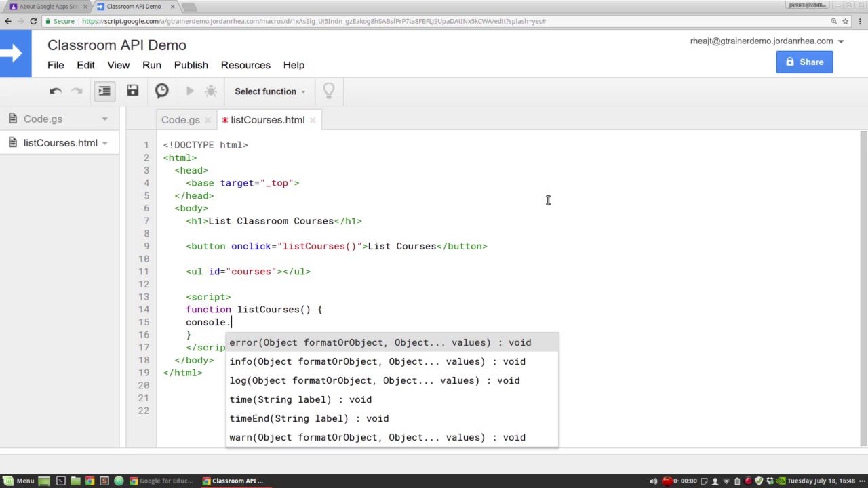Click the Chrome launcher icon in taskbar
This screenshot has width=868, height=488.
click(90, 481)
